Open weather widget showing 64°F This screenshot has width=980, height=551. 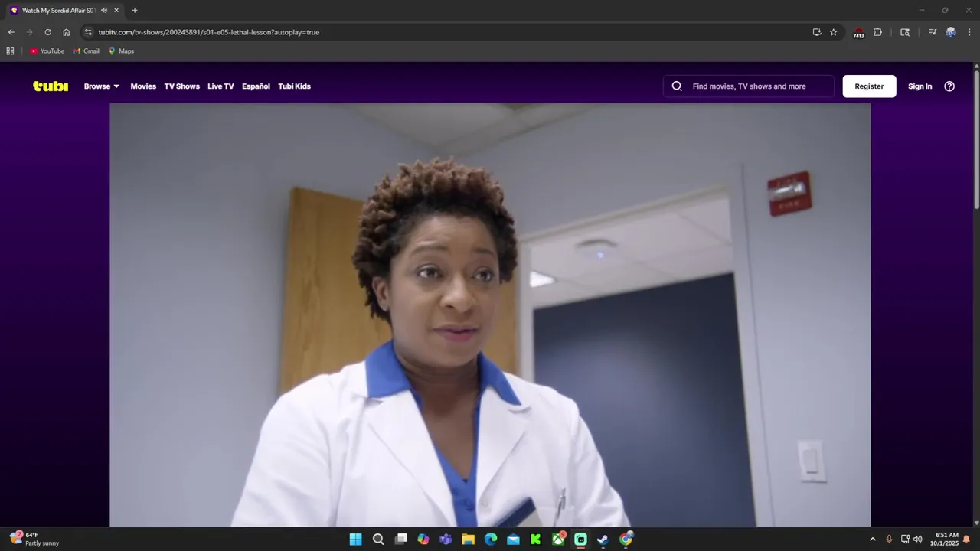pyautogui.click(x=34, y=539)
